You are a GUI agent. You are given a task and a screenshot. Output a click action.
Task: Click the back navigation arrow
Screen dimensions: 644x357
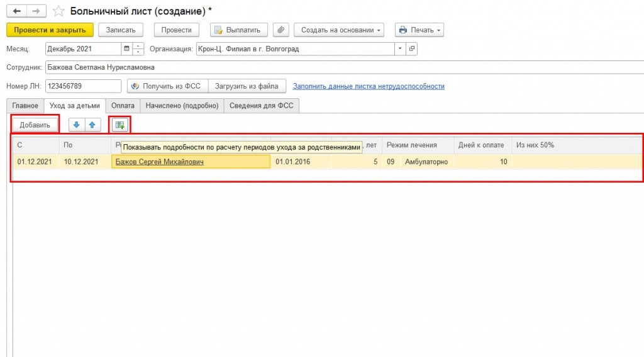click(x=16, y=11)
